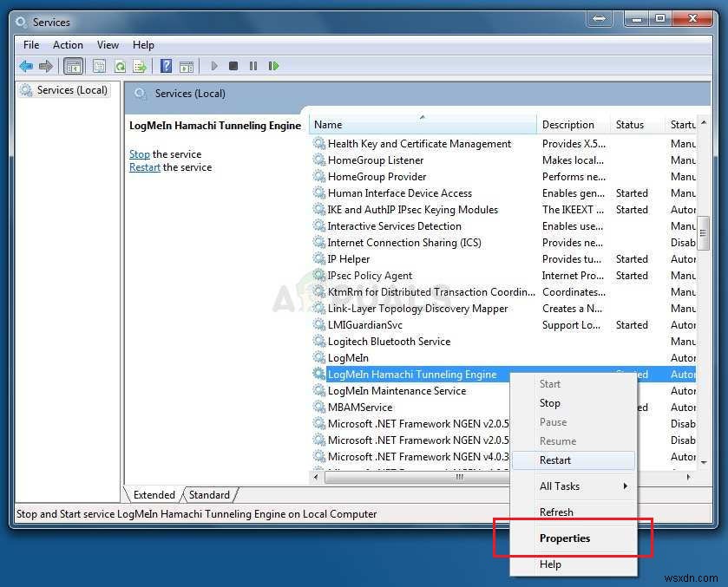Switch to the Standard tab
728x587 pixels.
click(209, 494)
